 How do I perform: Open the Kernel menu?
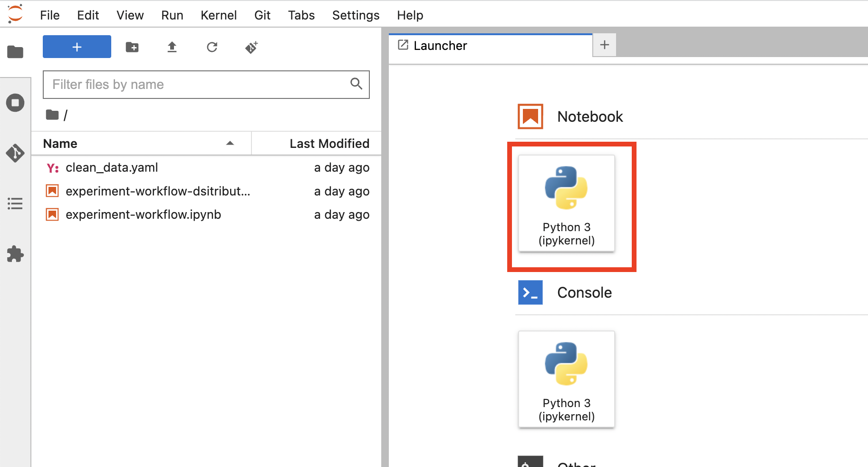pyautogui.click(x=218, y=15)
